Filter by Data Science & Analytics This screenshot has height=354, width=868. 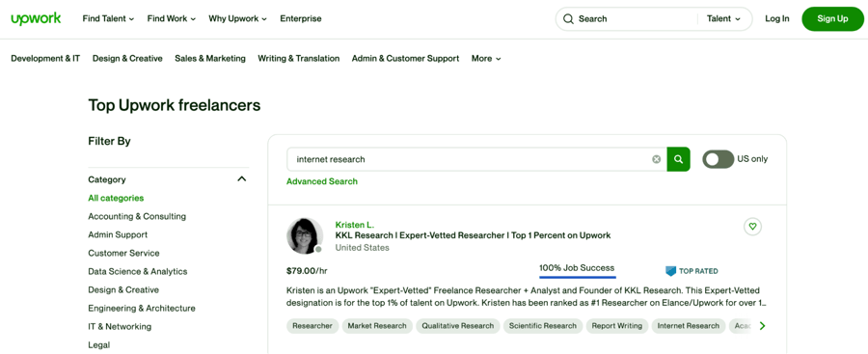pyautogui.click(x=138, y=271)
